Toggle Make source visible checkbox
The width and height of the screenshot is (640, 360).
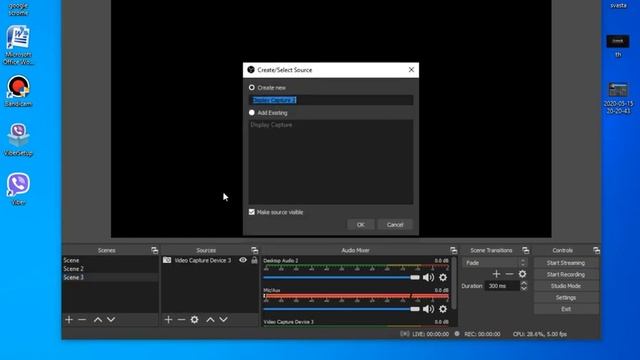251,212
